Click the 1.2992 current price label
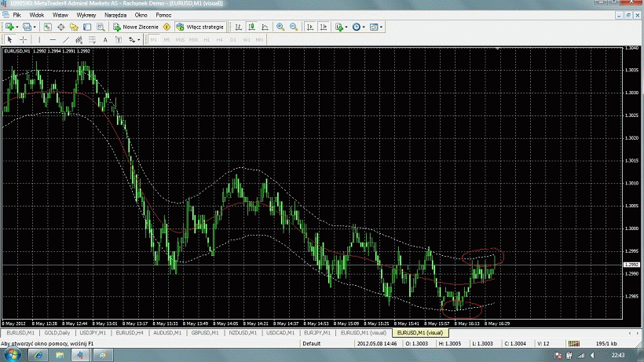This screenshot has width=644, height=362. click(x=631, y=265)
